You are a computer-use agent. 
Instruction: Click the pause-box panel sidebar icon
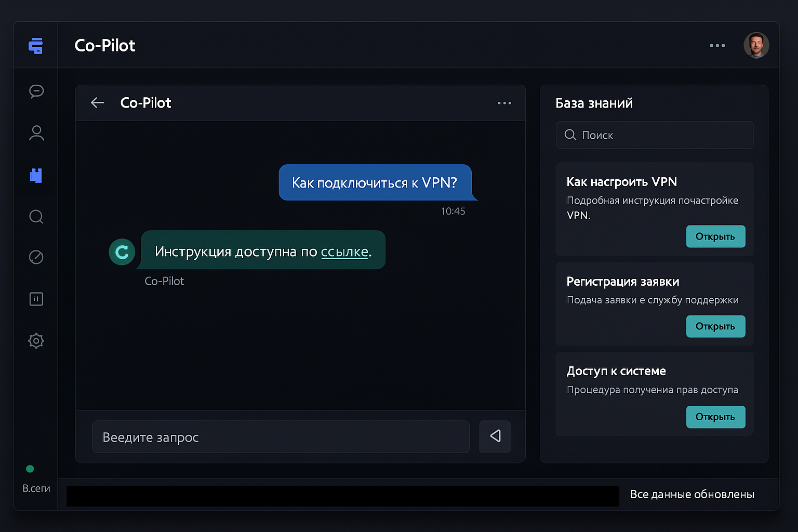[x=36, y=299]
